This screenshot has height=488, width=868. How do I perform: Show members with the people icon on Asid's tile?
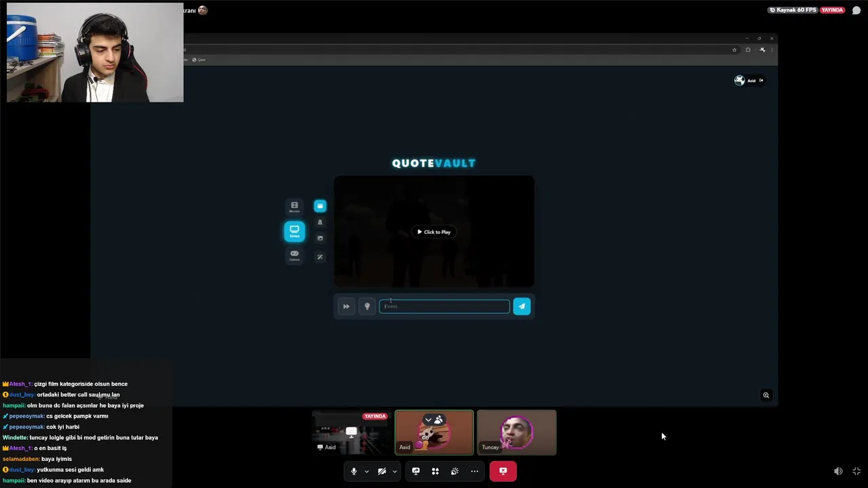tap(439, 420)
